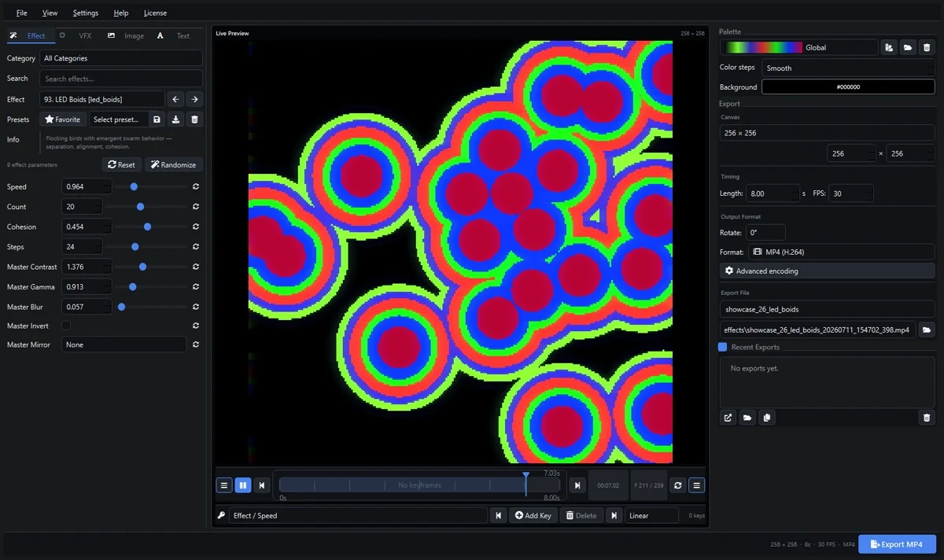The height and width of the screenshot is (560, 944).
Task: Browse for the export file path folder
Action: pyautogui.click(x=927, y=330)
